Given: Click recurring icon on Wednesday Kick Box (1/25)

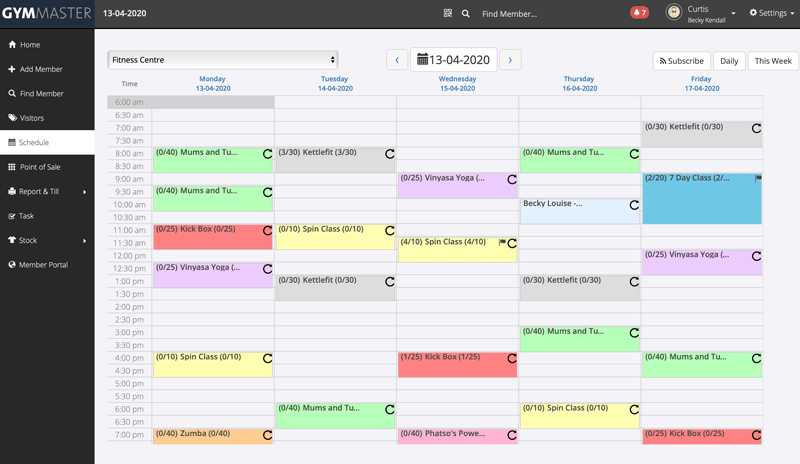Looking at the screenshot, I should (511, 359).
